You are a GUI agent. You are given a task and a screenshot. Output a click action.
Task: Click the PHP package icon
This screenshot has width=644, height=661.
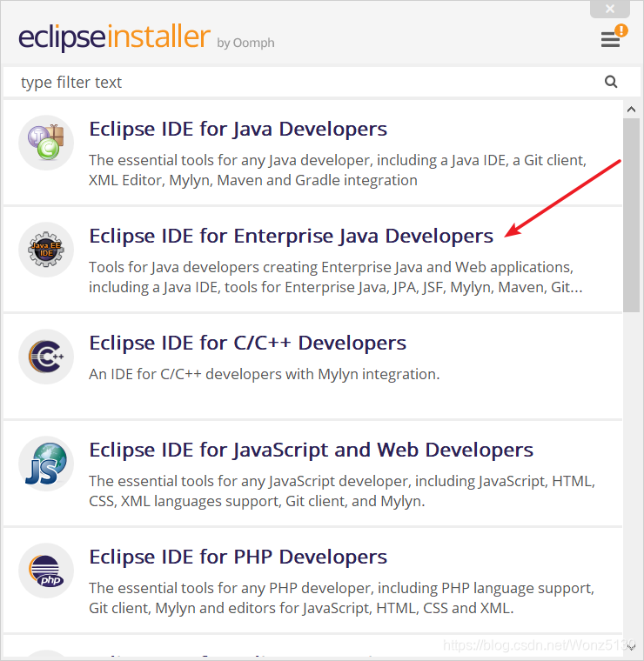[x=46, y=571]
